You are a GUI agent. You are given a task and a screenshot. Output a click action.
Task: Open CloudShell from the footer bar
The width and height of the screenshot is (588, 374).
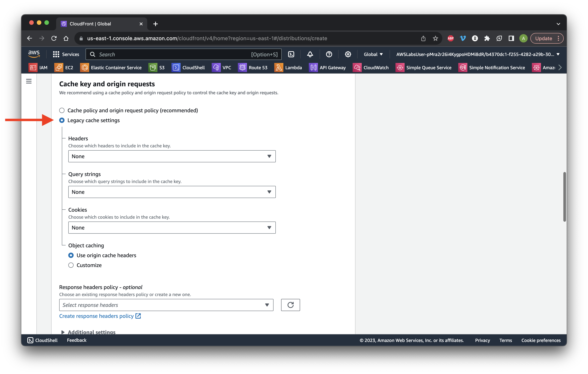tap(42, 340)
